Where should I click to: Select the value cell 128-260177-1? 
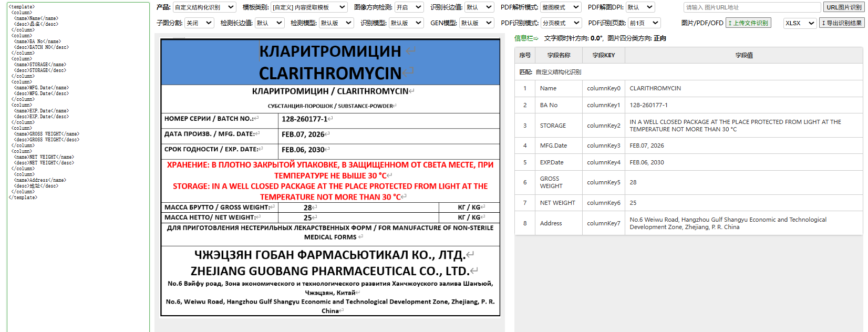click(744, 105)
